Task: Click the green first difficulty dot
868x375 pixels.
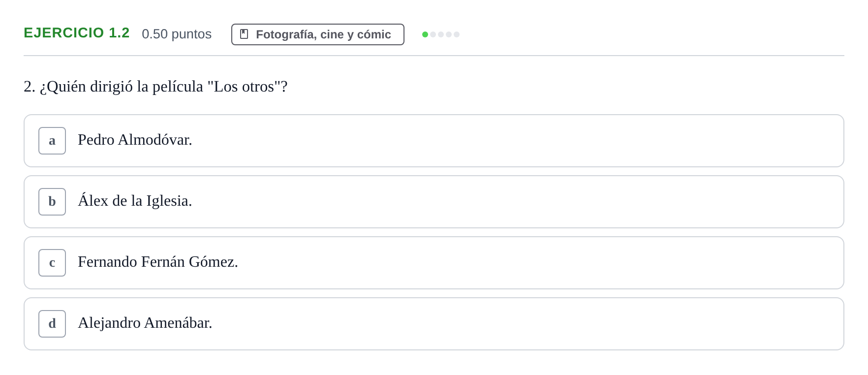Action: click(425, 34)
